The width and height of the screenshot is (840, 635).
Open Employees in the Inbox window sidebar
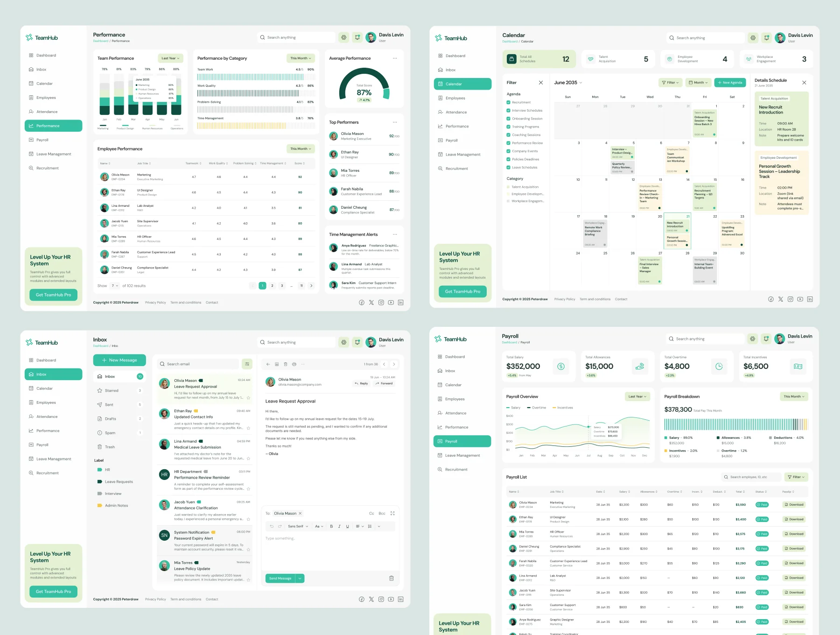(53, 402)
